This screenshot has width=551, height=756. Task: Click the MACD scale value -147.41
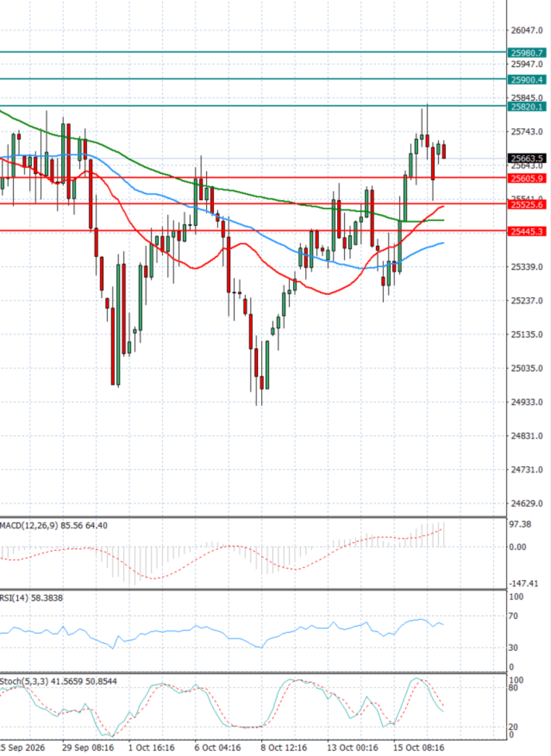(523, 584)
